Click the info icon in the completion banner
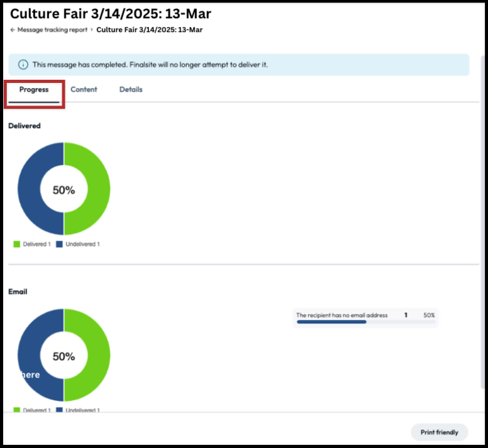The width and height of the screenshot is (488, 448). pyautogui.click(x=23, y=65)
